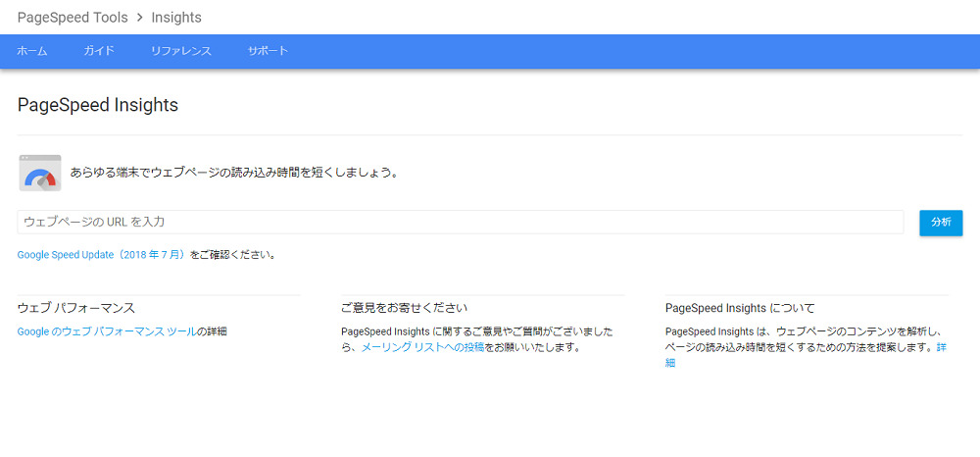Open the 詳細 link about PageSpeed Insights

941,347
